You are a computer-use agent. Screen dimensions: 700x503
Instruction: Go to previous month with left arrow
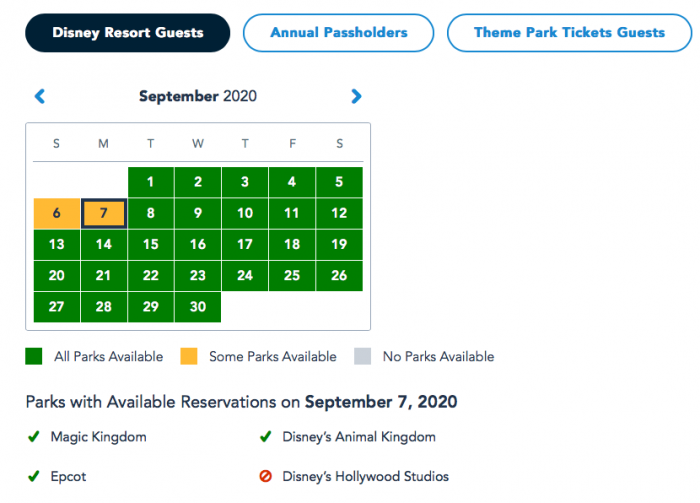click(40, 97)
